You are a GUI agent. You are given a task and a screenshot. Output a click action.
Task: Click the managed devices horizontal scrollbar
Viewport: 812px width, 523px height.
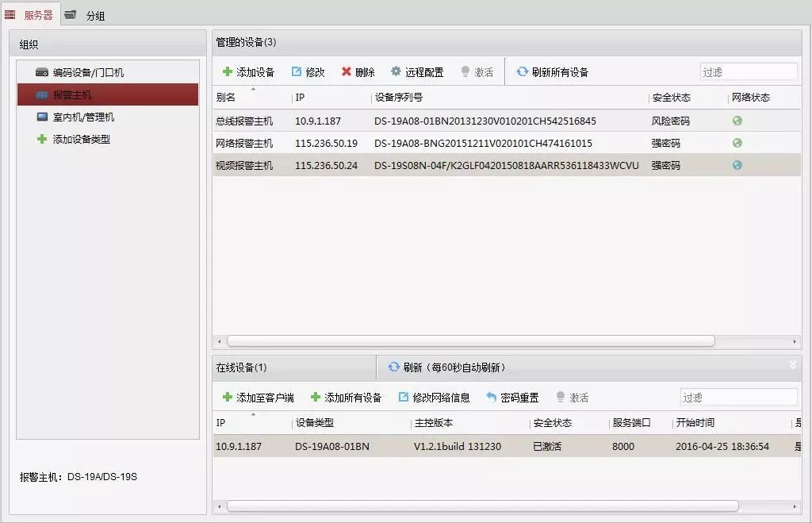tap(470, 341)
